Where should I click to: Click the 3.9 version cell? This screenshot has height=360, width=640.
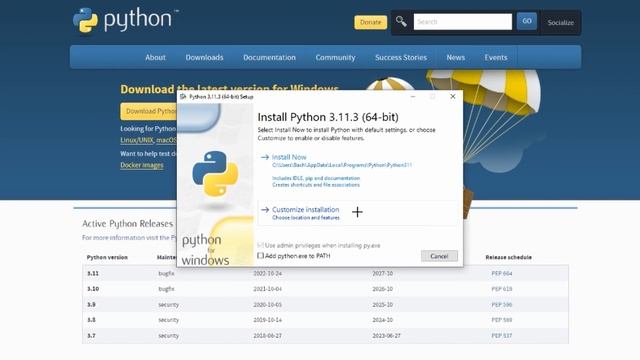click(x=91, y=304)
